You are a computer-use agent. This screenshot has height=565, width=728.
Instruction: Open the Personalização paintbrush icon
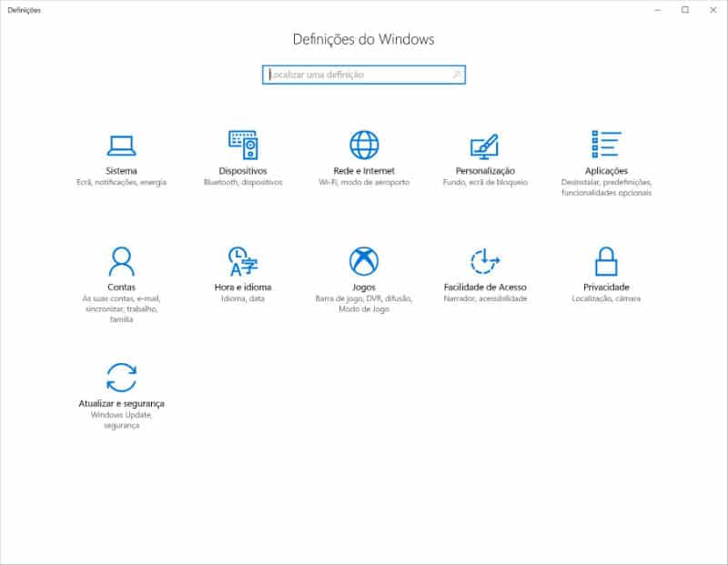tap(485, 146)
